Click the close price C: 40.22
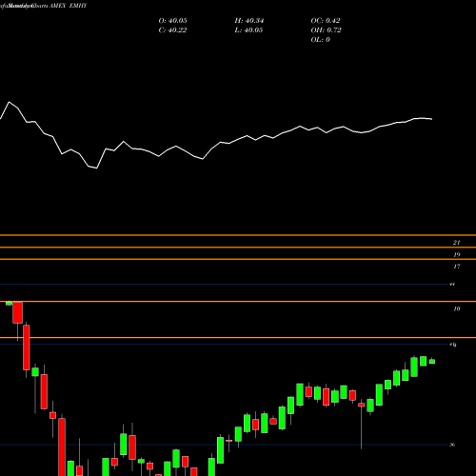This screenshot has width=476, height=476. [x=172, y=30]
